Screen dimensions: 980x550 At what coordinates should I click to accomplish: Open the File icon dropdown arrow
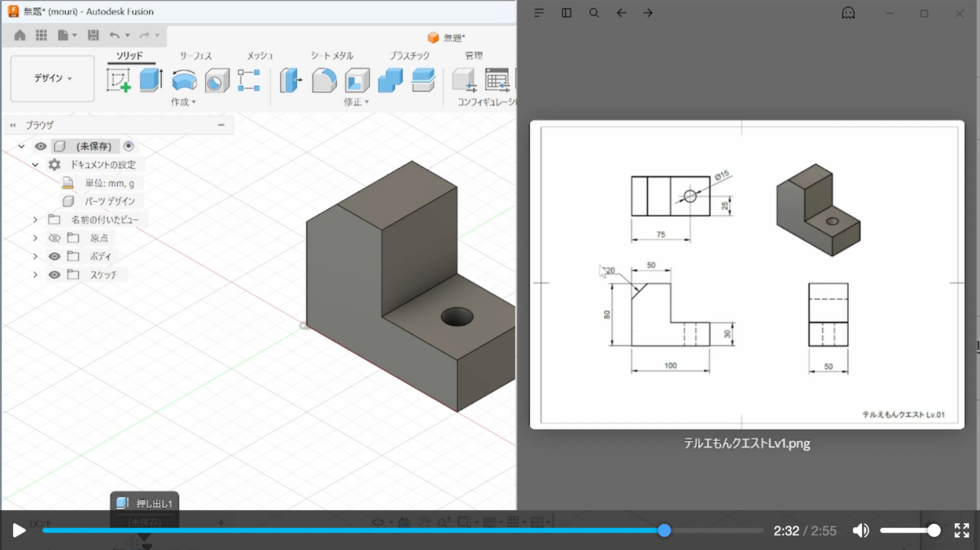(74, 35)
